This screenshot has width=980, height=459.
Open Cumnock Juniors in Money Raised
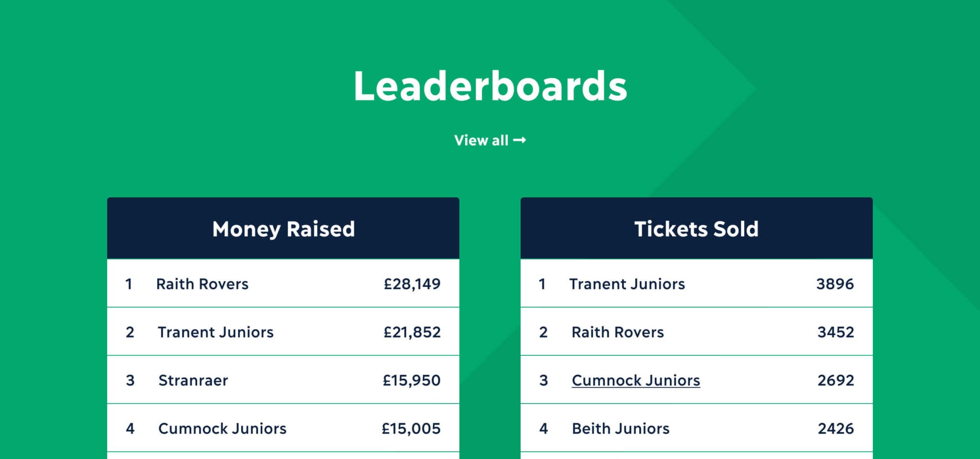[223, 428]
